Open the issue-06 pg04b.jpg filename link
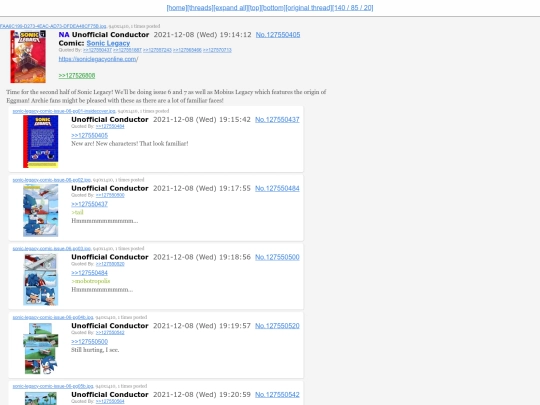This screenshot has width=540, height=405. 53,317
